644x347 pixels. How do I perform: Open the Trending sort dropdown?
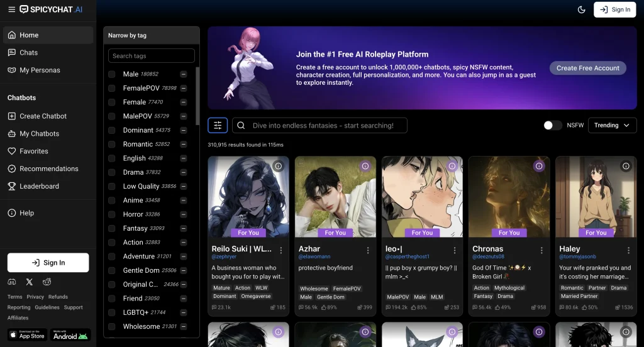click(x=612, y=125)
